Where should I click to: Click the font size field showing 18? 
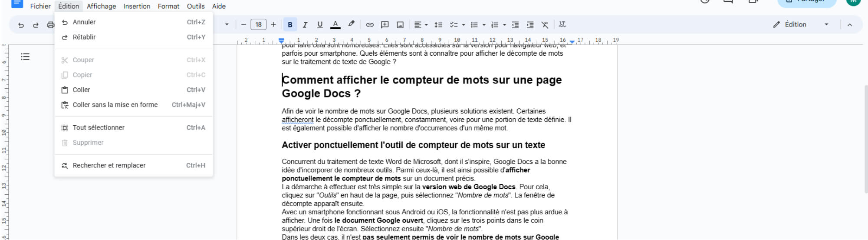click(x=258, y=25)
